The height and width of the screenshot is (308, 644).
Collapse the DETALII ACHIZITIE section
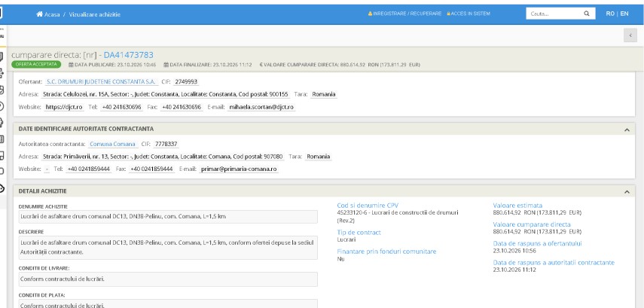click(x=627, y=192)
